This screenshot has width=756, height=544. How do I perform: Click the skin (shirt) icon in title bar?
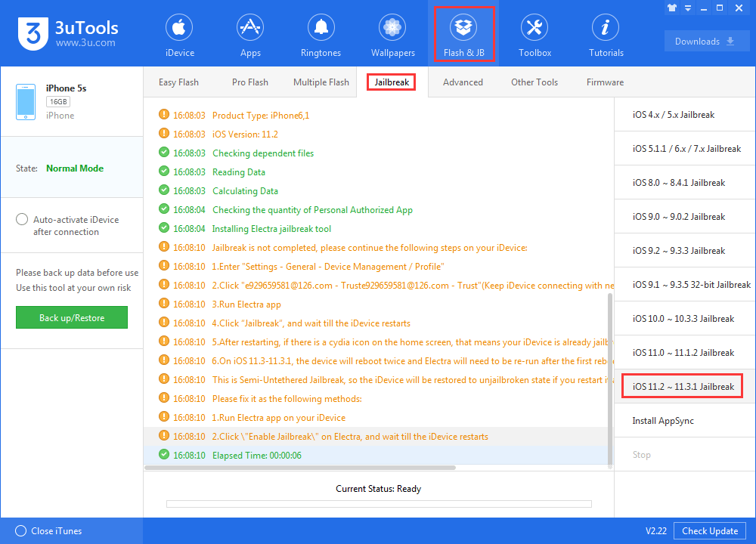[x=672, y=8]
